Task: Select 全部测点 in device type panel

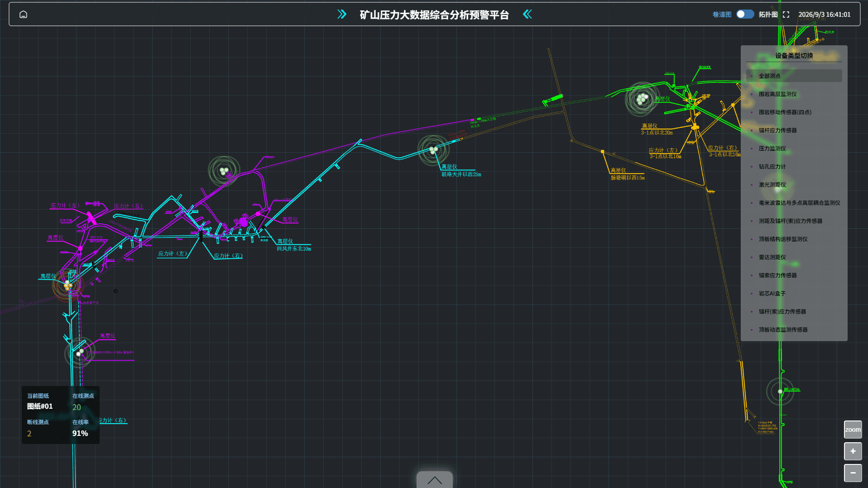Action: (x=794, y=76)
